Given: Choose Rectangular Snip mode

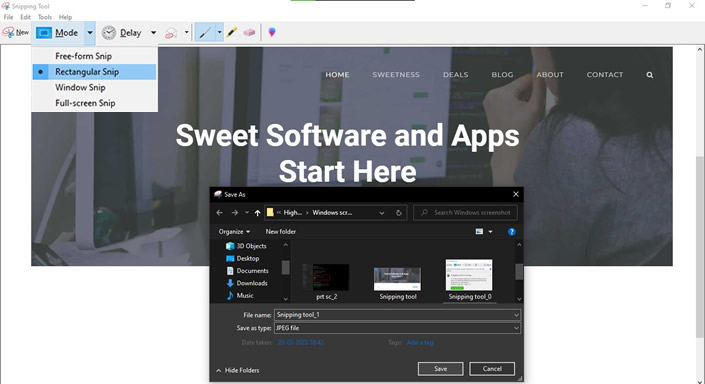Looking at the screenshot, I should (x=94, y=72).
